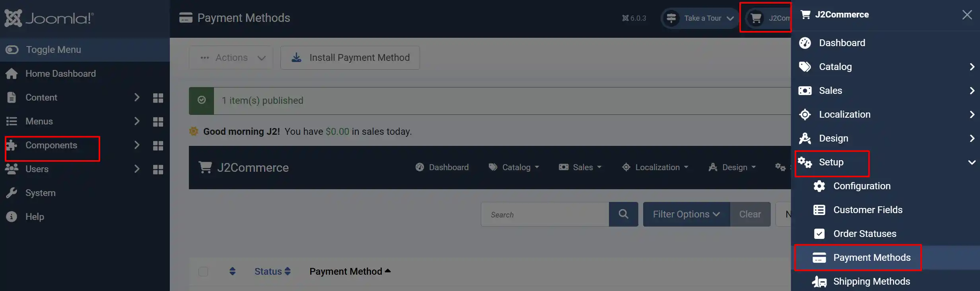This screenshot has height=291, width=980.
Task: Open Help in the sidebar
Action: click(x=35, y=217)
